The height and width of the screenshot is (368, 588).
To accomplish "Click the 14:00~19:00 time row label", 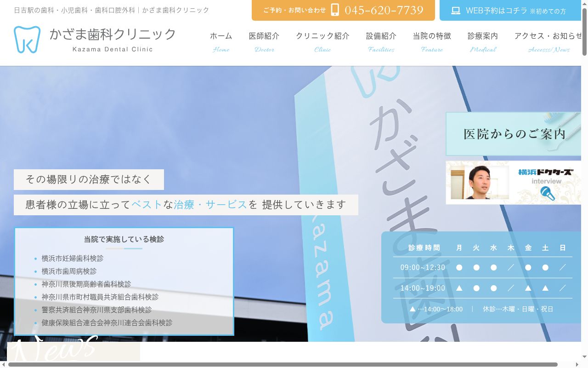I will [423, 288].
